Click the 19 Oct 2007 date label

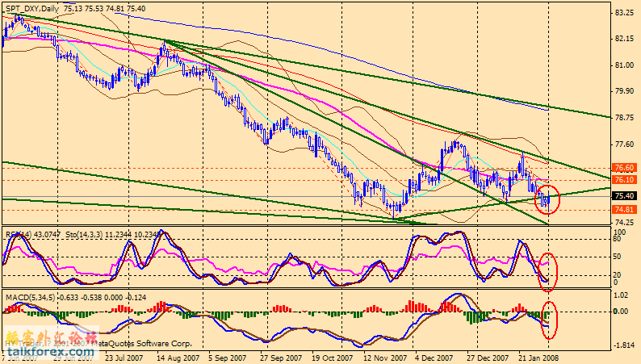point(332,358)
